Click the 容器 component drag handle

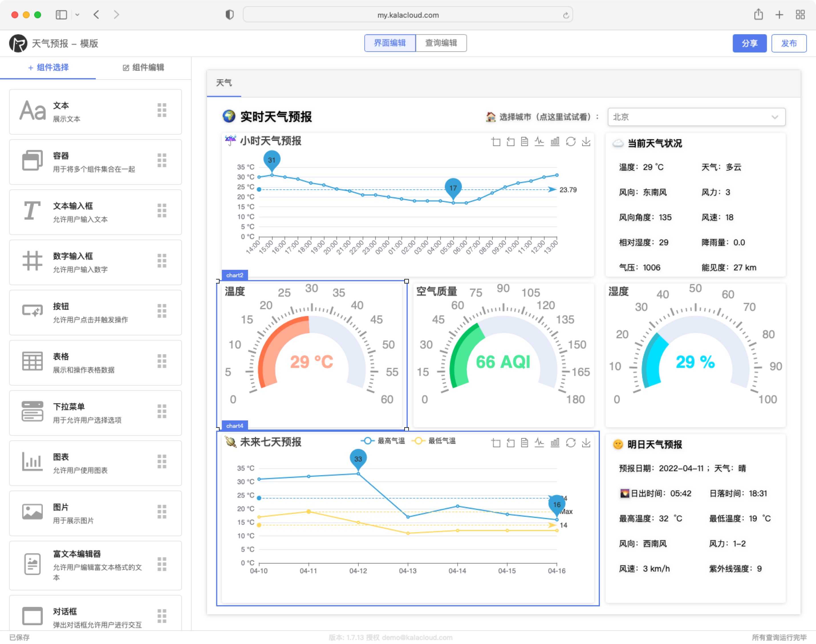pos(162,161)
